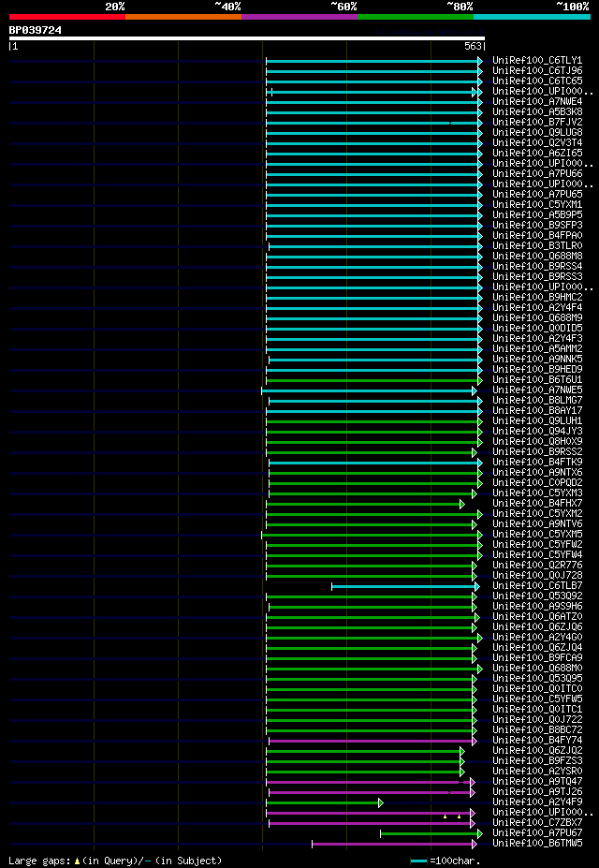Screen dimensions: 599x868
Task: Open hit UniRef100_A7PU65
Action: pos(537,195)
